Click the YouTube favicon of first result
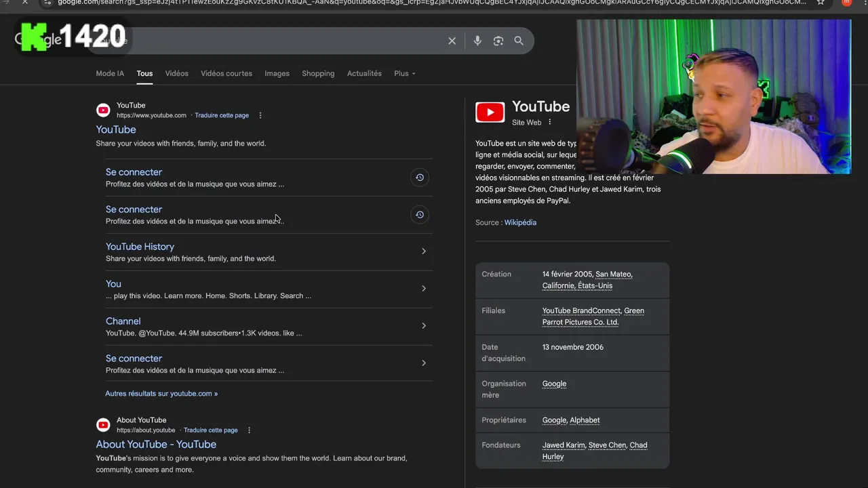The width and height of the screenshot is (868, 488). pyautogui.click(x=103, y=110)
